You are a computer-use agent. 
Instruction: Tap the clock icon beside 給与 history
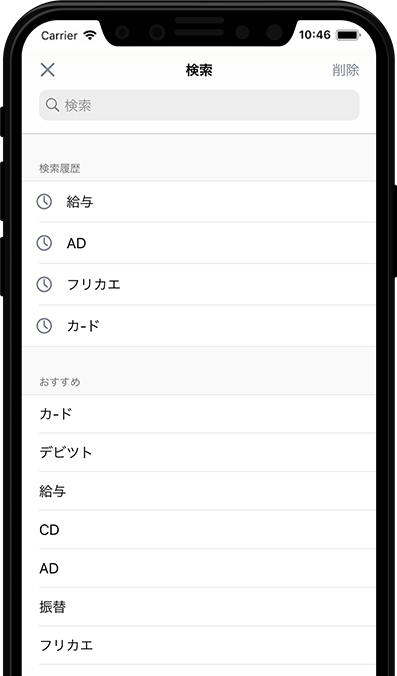pyautogui.click(x=44, y=201)
